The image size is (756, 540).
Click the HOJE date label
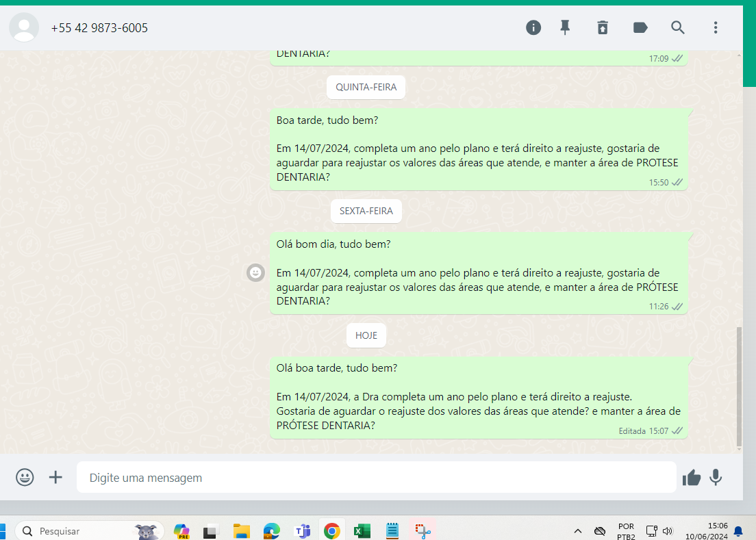pos(366,335)
